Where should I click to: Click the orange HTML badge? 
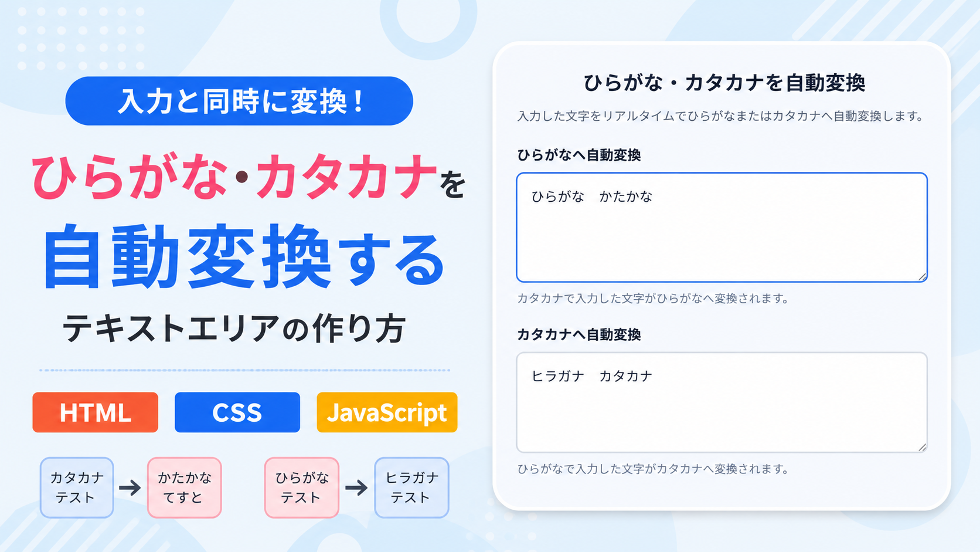click(95, 412)
